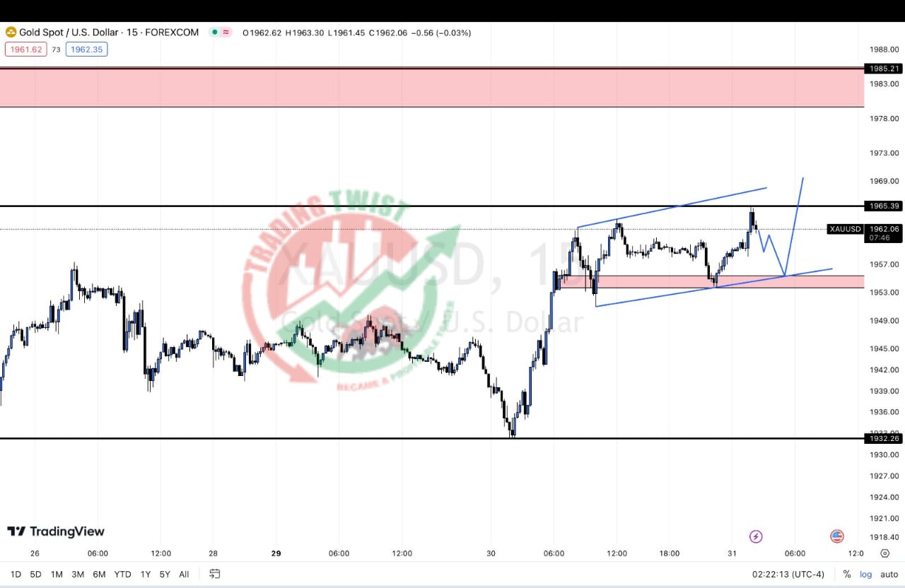Click the 1965.39 price level label
This screenshot has height=588, width=905.
884,206
